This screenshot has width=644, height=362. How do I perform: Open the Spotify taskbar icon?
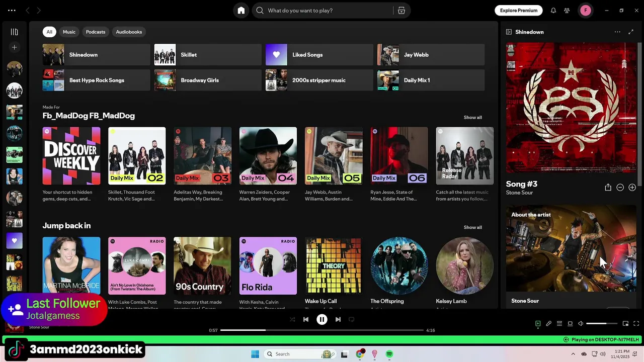[389, 354]
